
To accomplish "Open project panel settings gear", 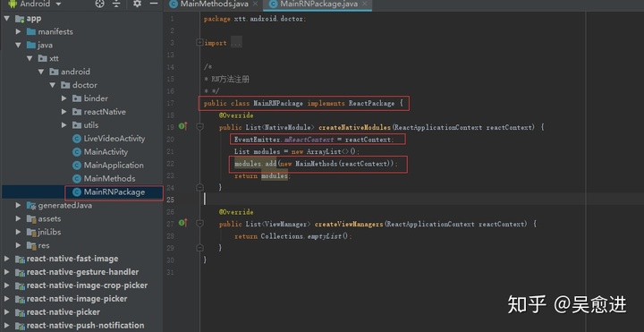I will click(137, 4).
